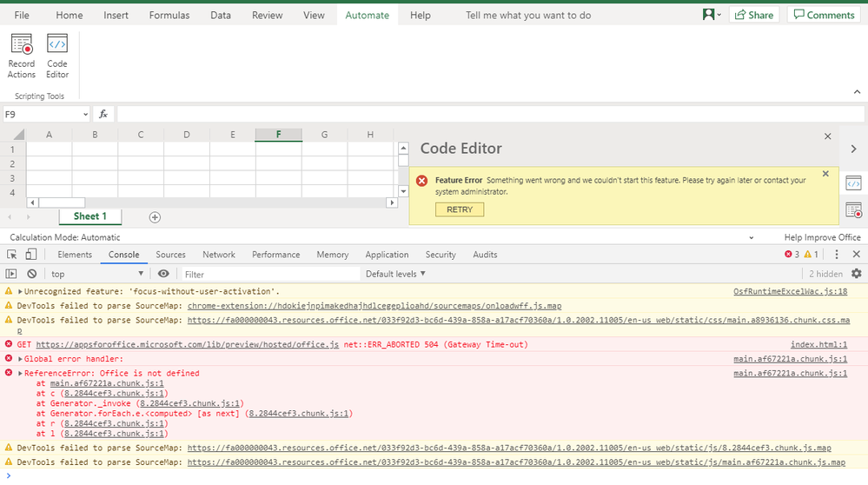Close the DevTools panel
Screen dimensions: 868x485
pos(857,254)
